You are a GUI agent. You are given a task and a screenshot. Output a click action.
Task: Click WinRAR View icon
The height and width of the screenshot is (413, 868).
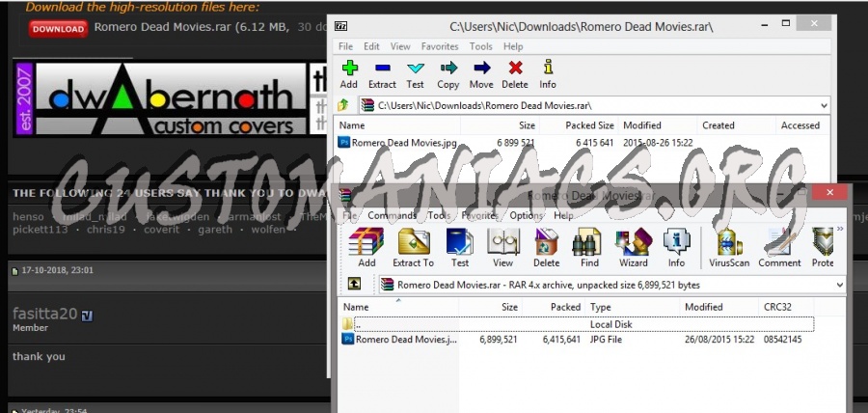pos(502,242)
